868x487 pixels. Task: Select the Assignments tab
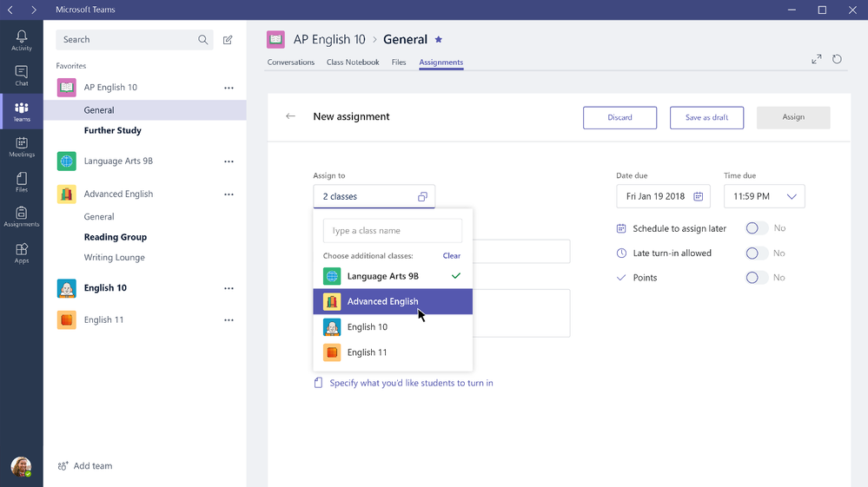tap(441, 62)
